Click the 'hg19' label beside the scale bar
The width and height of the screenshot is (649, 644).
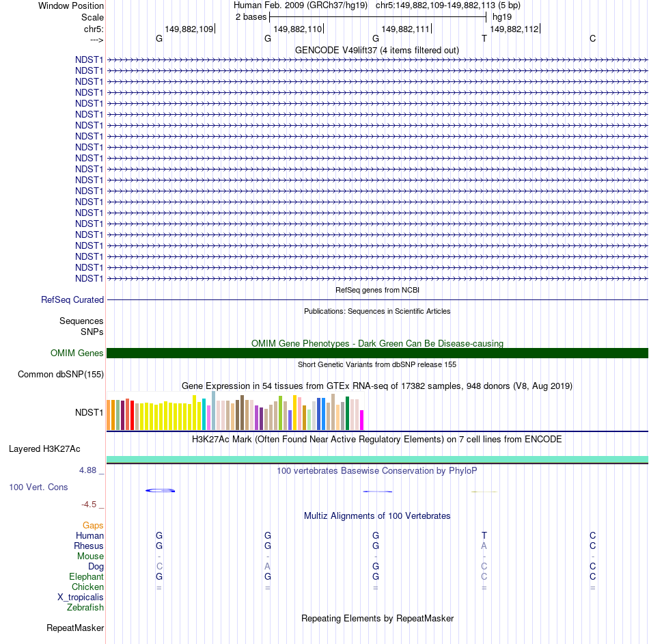point(502,17)
